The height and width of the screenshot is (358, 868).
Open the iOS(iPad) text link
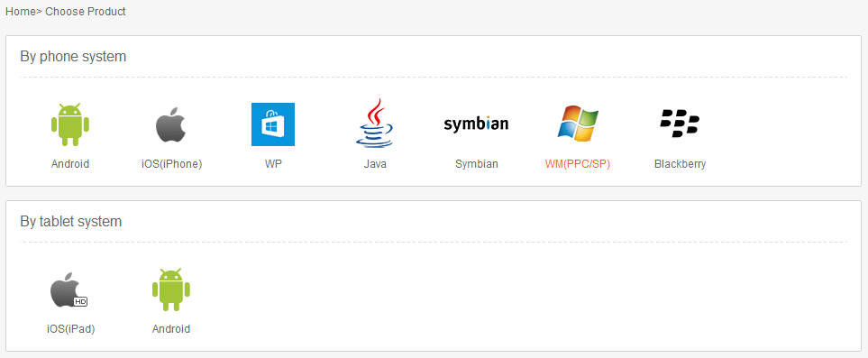point(71,328)
